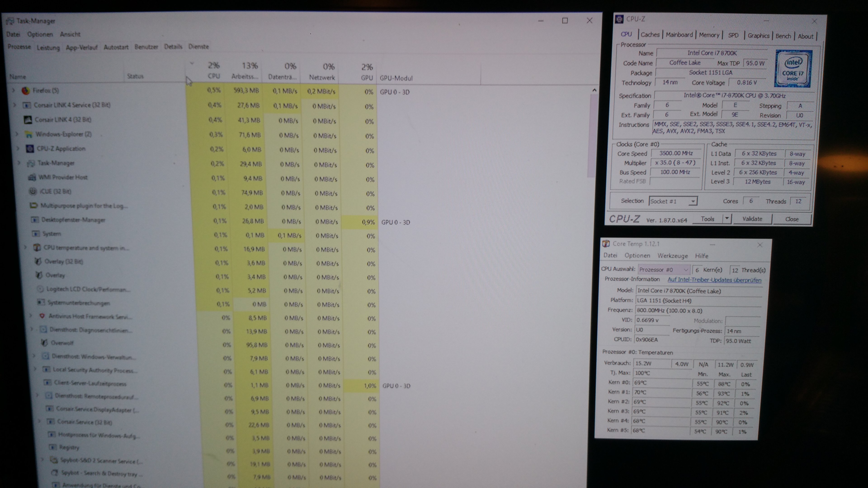Click the System process icon
The width and height of the screenshot is (868, 488).
click(35, 233)
